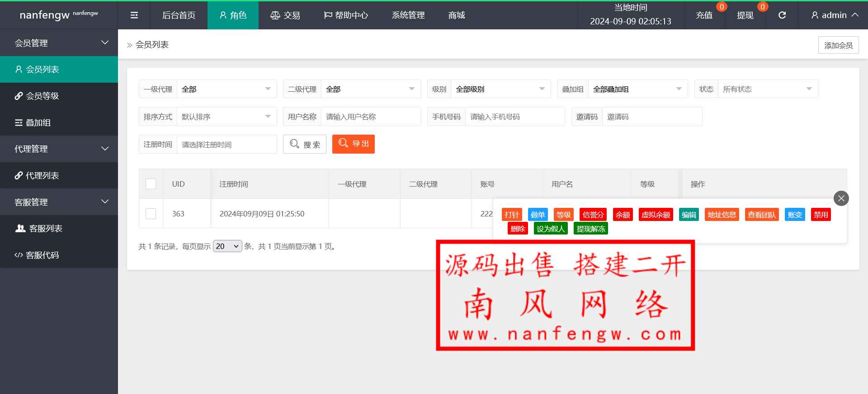Collapse the 会员管理 sidebar section

click(x=59, y=43)
